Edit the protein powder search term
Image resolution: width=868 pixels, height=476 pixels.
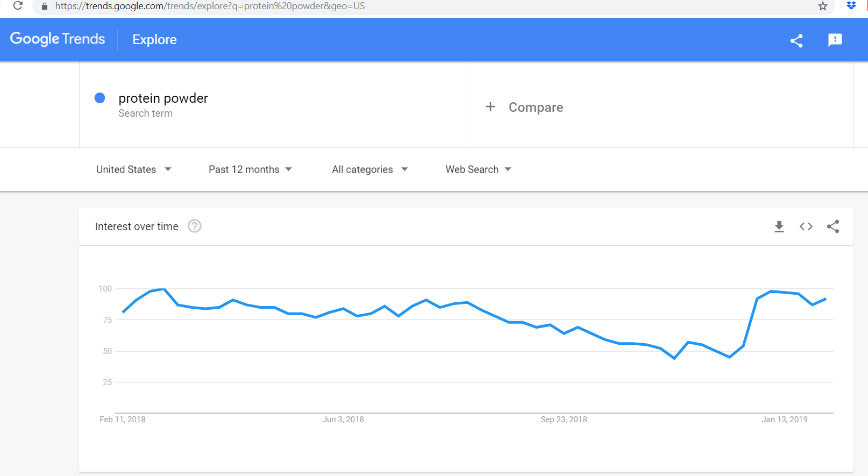click(x=163, y=98)
